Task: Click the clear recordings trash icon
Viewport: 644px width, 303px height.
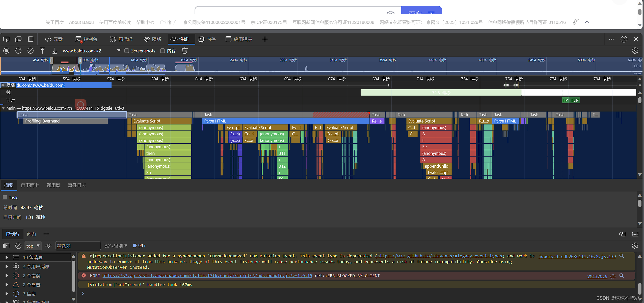Action: 184,50
